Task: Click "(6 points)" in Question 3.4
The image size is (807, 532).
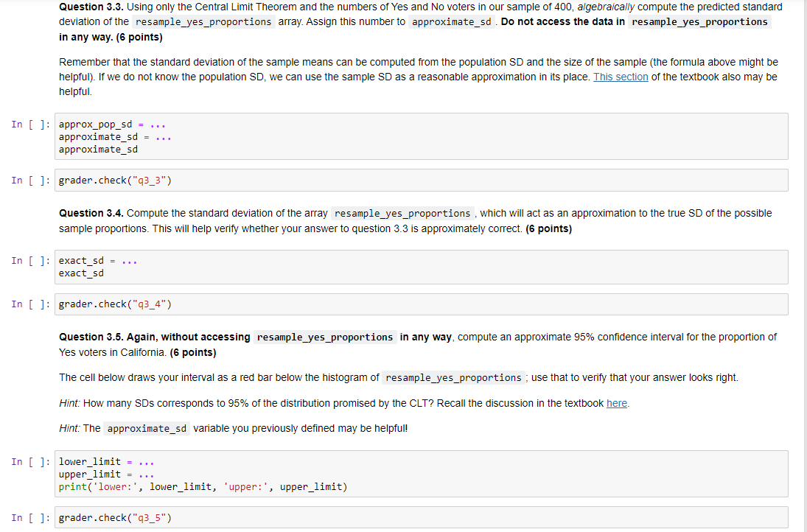Action: 548,228
